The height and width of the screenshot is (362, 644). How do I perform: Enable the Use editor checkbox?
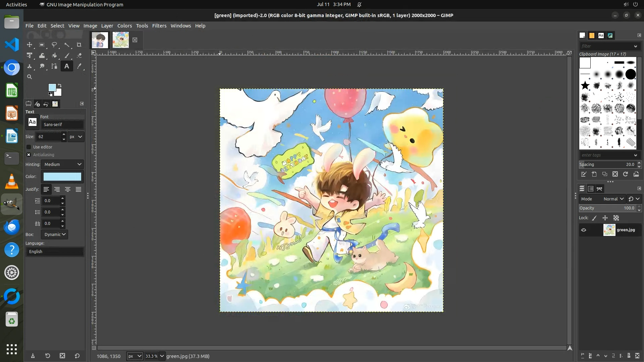pyautogui.click(x=29, y=147)
